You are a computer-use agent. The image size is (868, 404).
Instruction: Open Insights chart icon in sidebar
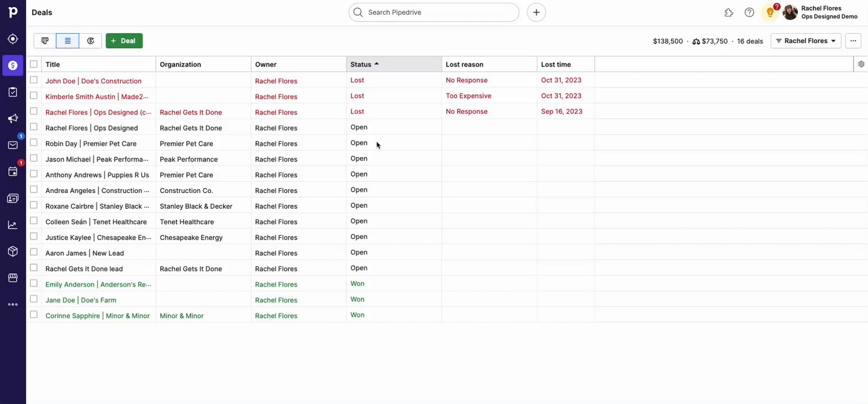[x=12, y=225]
